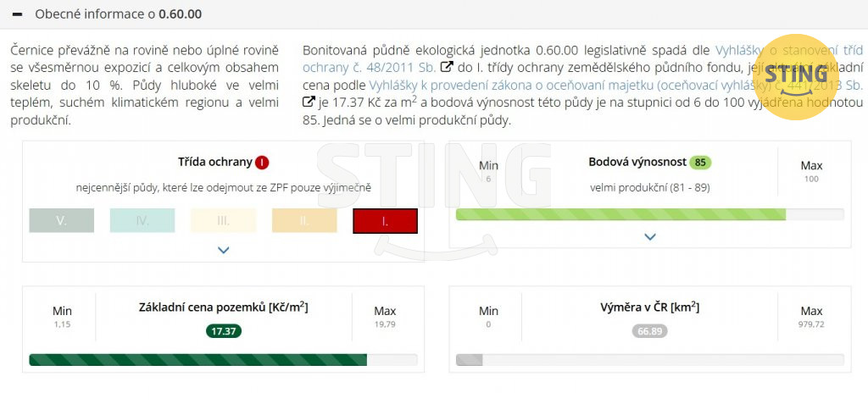Expand the chevron under Bodová výnosnost

click(x=650, y=237)
